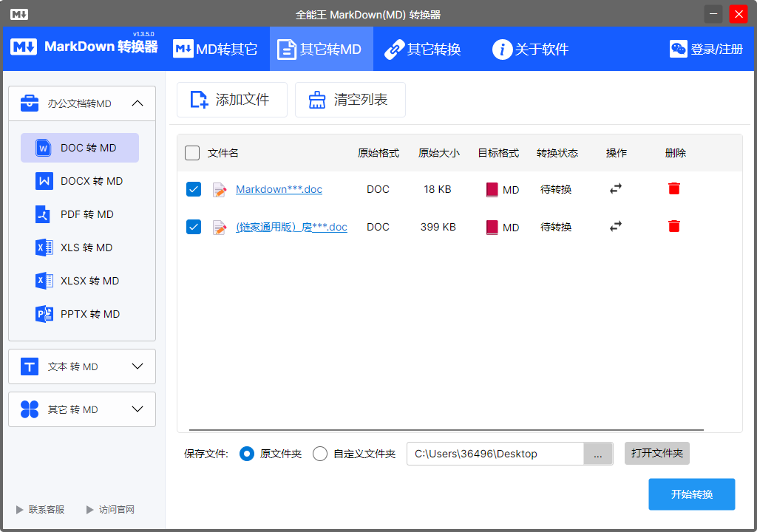Click the Excel icon next to XLSX 转 MD
This screenshot has height=532, width=757.
click(44, 281)
